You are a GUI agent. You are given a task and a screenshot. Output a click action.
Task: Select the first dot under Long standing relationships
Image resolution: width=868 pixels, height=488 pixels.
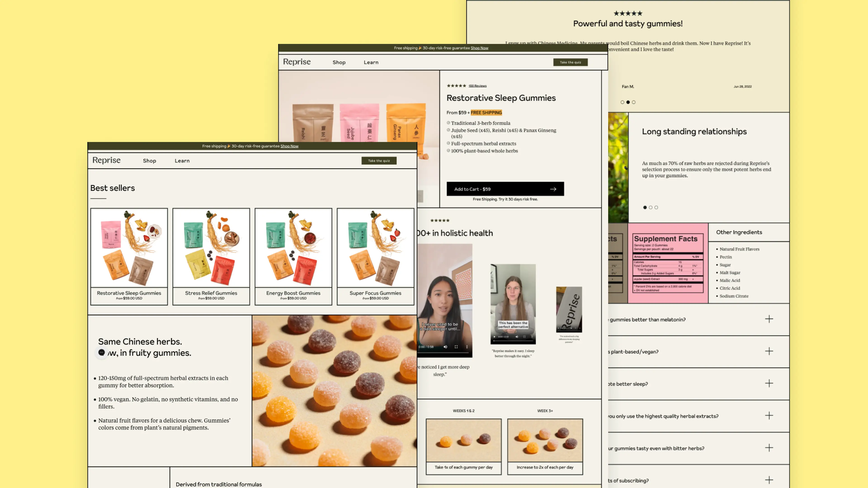pyautogui.click(x=645, y=207)
